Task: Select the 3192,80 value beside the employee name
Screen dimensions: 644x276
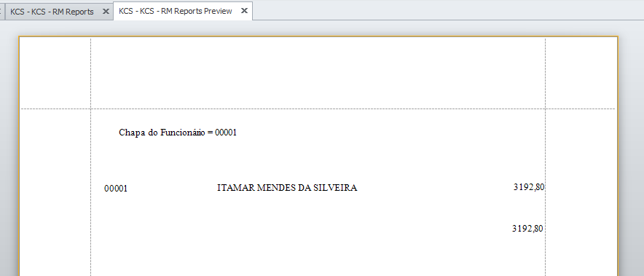Action: (529, 187)
